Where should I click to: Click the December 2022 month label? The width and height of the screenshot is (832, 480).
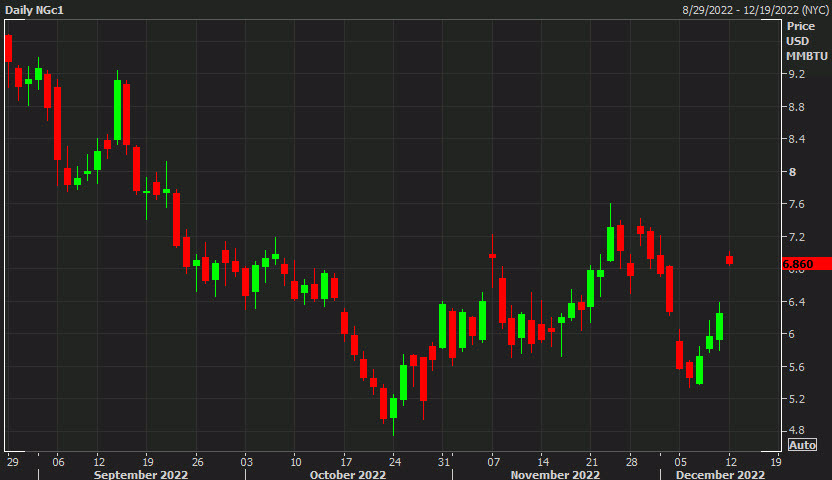pyautogui.click(x=720, y=474)
